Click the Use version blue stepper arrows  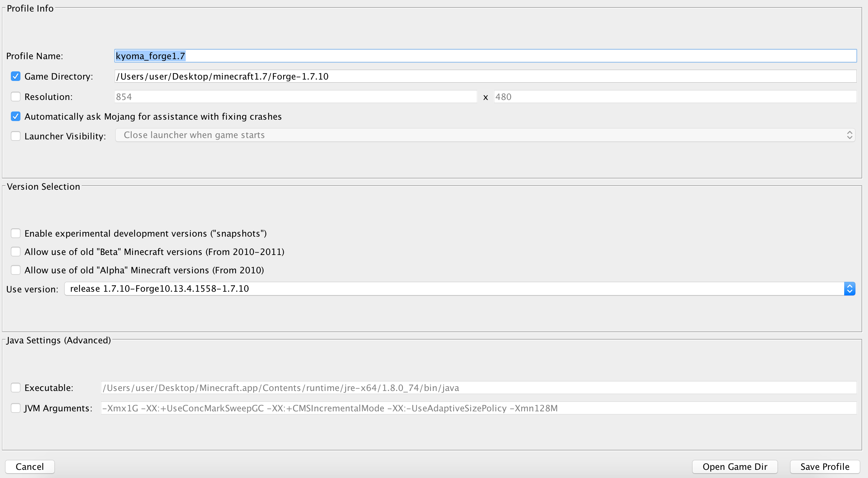coord(850,289)
